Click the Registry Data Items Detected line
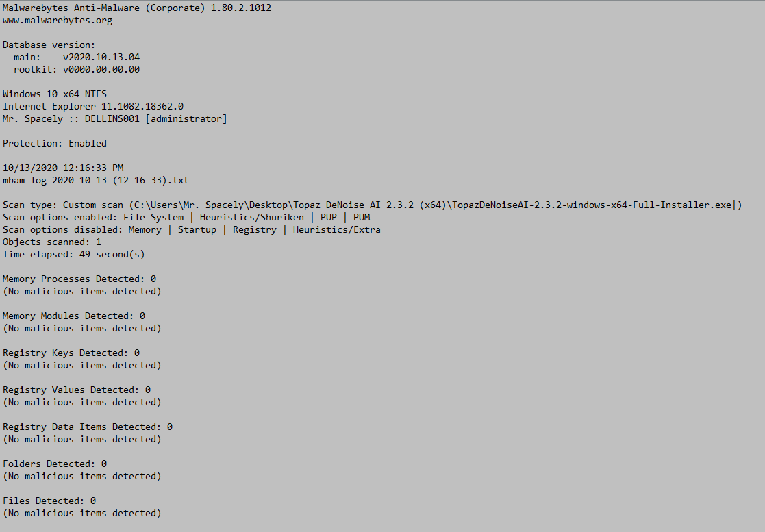Image resolution: width=765 pixels, height=532 pixels. [x=88, y=427]
